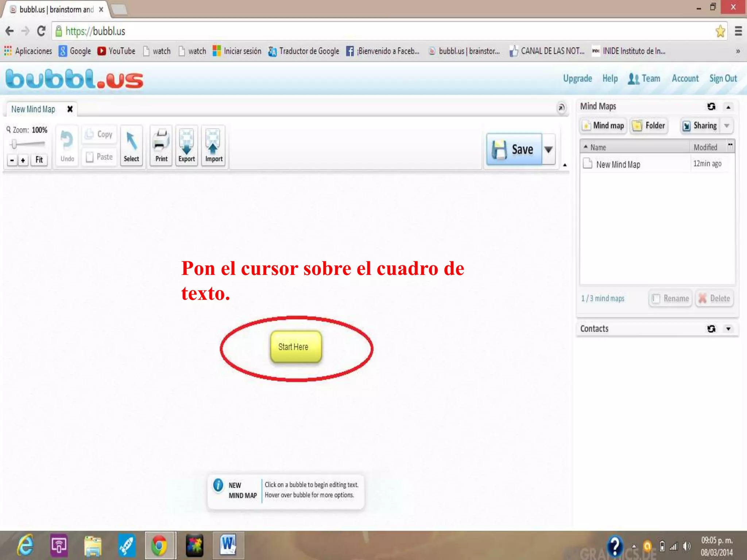747x560 pixels.
Task: Print the mind map
Action: (x=161, y=147)
